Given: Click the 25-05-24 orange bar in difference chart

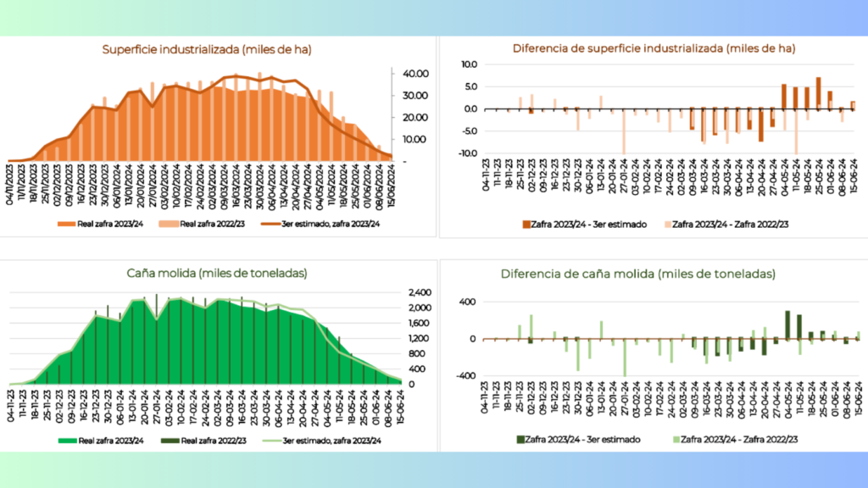Looking at the screenshot, I should (819, 93).
